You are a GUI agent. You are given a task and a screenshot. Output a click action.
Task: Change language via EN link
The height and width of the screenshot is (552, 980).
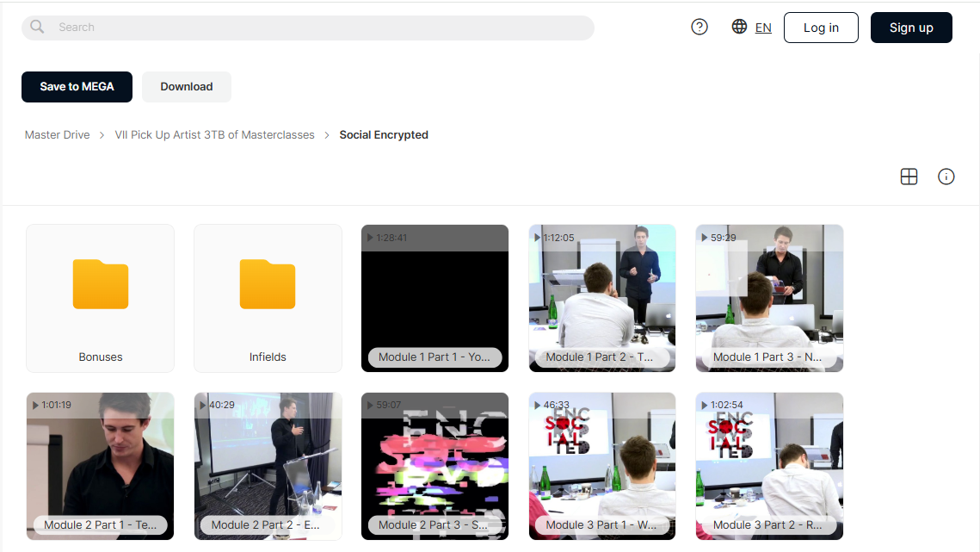tap(763, 28)
